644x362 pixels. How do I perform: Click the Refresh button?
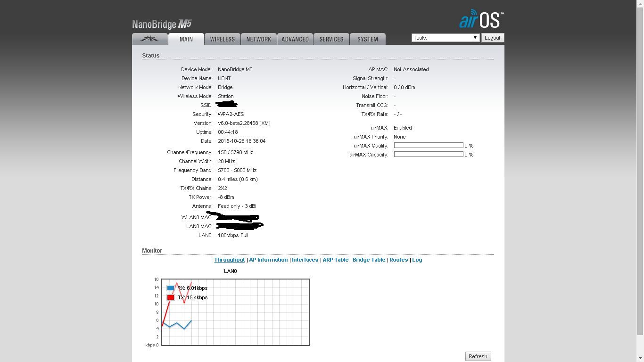tap(478, 356)
